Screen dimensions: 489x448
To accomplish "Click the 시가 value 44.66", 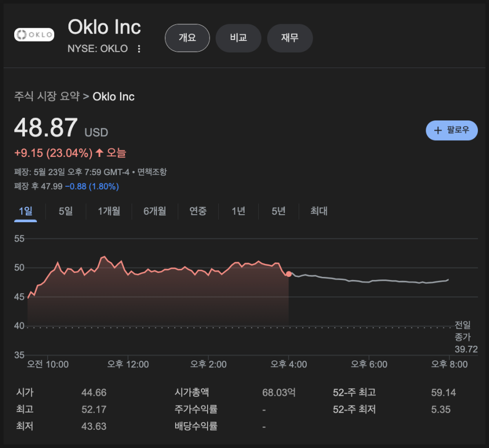I will (94, 392).
